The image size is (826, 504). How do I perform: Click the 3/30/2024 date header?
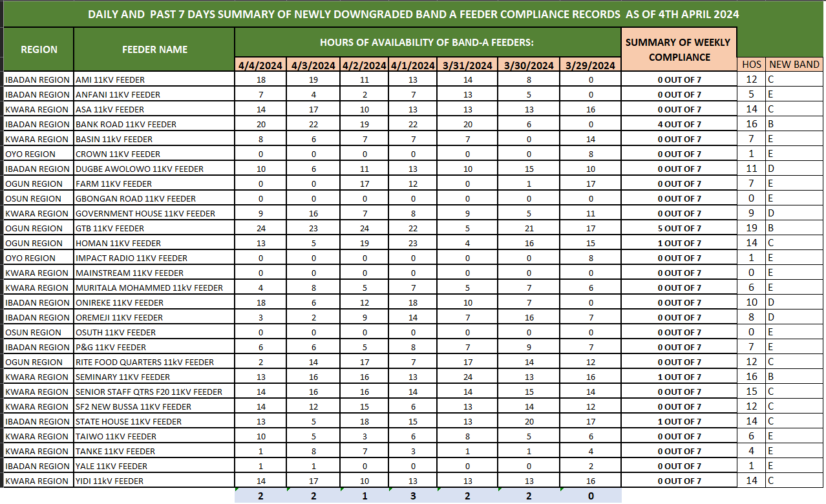click(529, 65)
